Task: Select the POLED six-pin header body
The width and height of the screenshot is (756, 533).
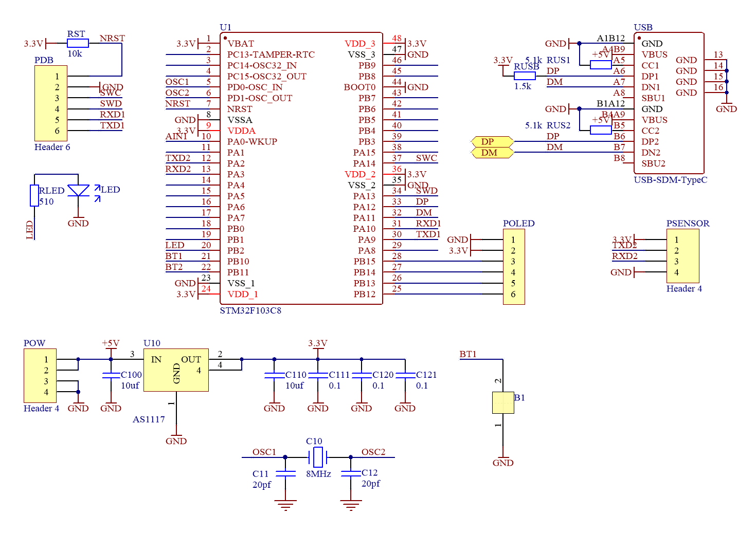Action: click(514, 267)
